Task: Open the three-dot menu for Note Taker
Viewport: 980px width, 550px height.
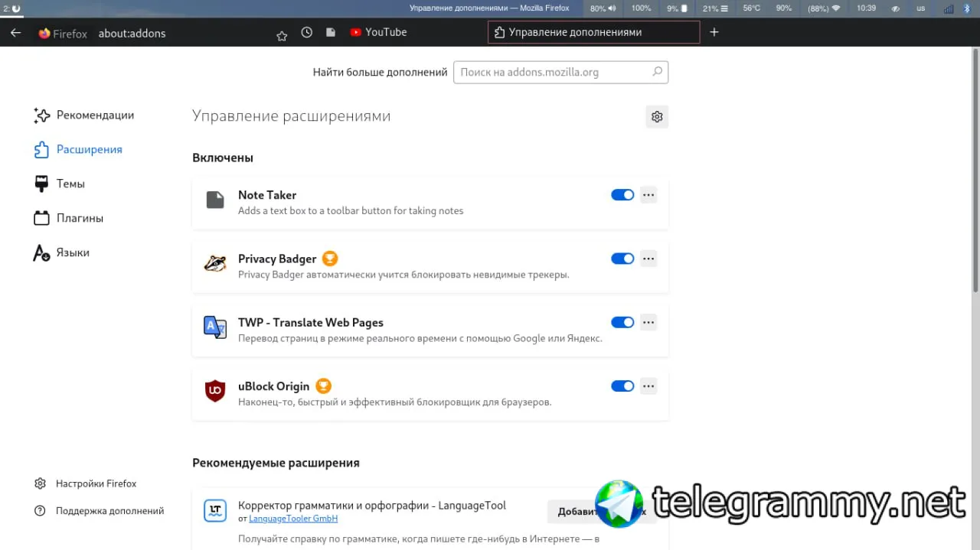Action: coord(648,195)
